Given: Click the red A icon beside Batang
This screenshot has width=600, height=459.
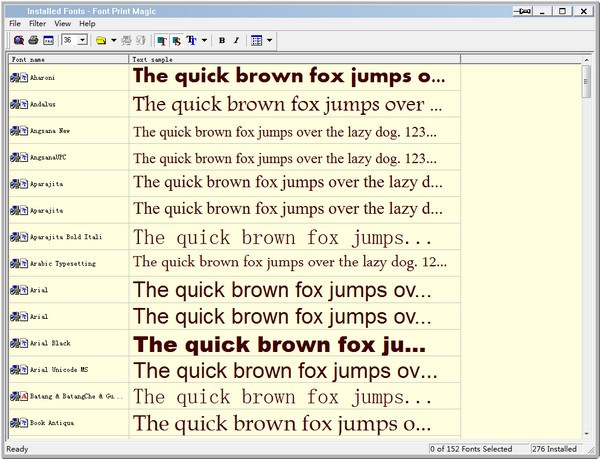Looking at the screenshot, I should [24, 396].
